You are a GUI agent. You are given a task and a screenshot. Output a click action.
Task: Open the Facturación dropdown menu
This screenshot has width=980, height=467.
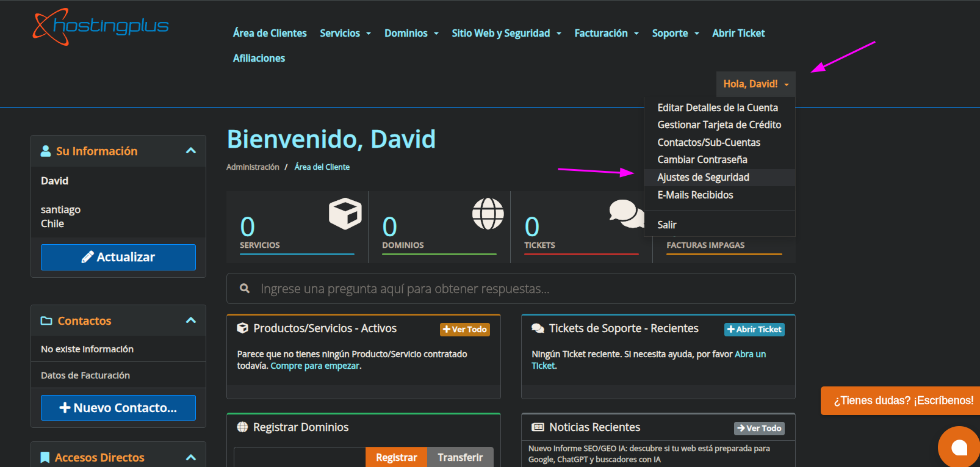tap(607, 33)
